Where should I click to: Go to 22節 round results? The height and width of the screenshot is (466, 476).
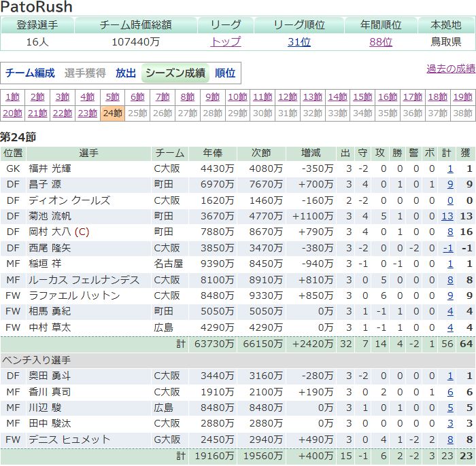click(63, 113)
